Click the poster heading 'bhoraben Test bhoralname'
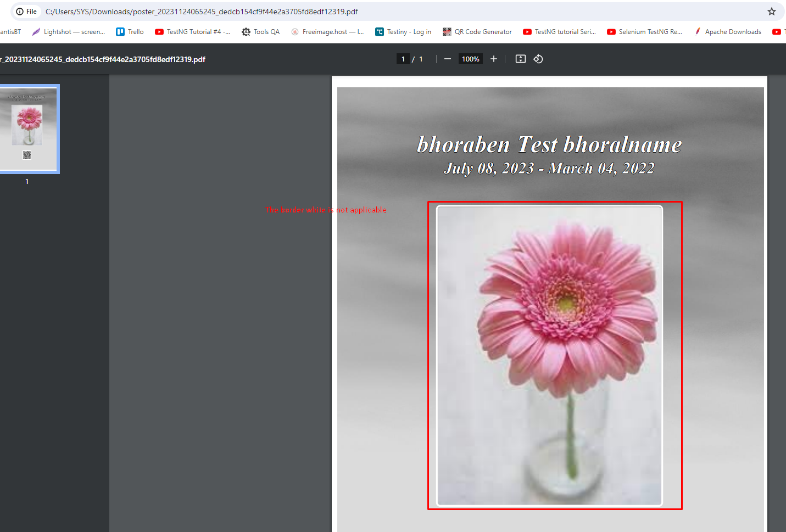Image resolution: width=786 pixels, height=532 pixels. (549, 144)
